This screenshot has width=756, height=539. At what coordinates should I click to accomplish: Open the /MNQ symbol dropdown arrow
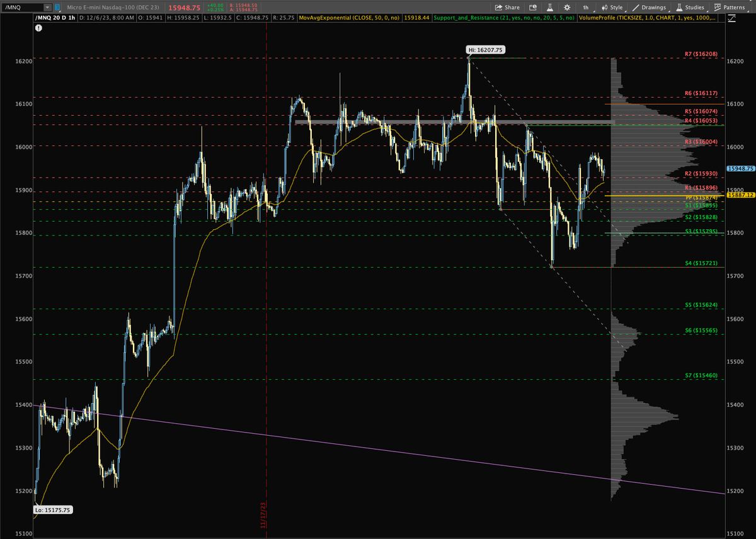coord(48,7)
